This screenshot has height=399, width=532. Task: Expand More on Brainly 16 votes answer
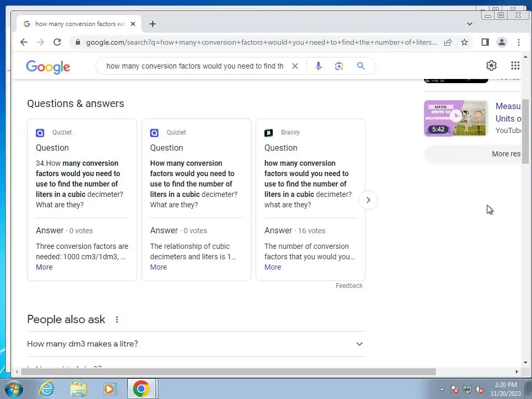pyautogui.click(x=273, y=267)
